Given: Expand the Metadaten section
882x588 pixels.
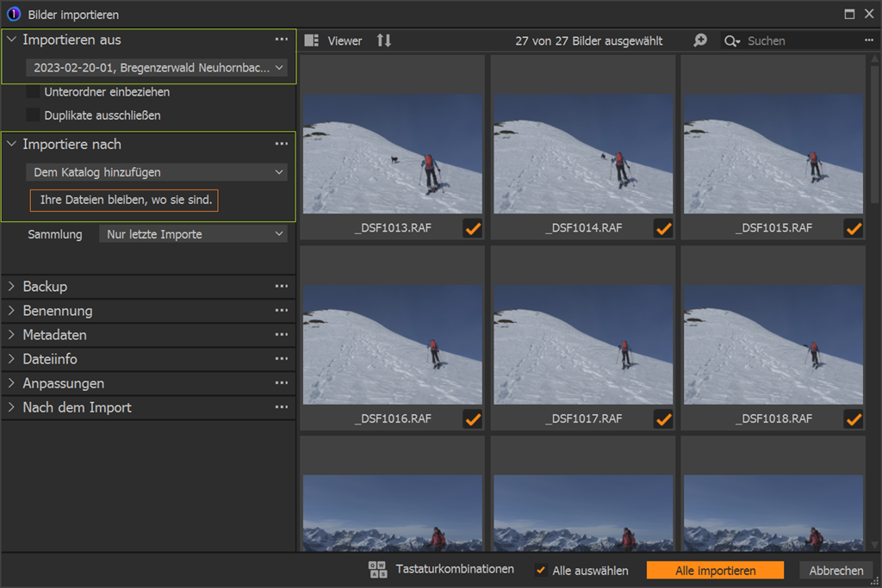Looking at the screenshot, I should point(54,335).
